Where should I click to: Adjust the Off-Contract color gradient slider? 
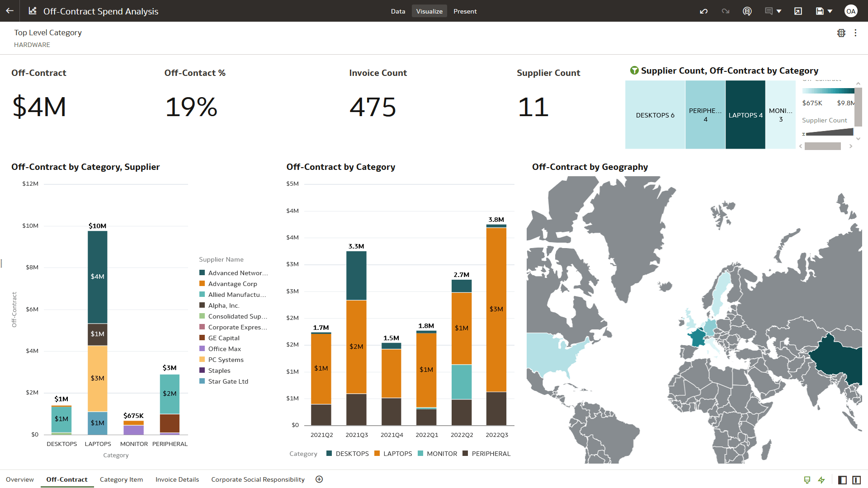(829, 91)
